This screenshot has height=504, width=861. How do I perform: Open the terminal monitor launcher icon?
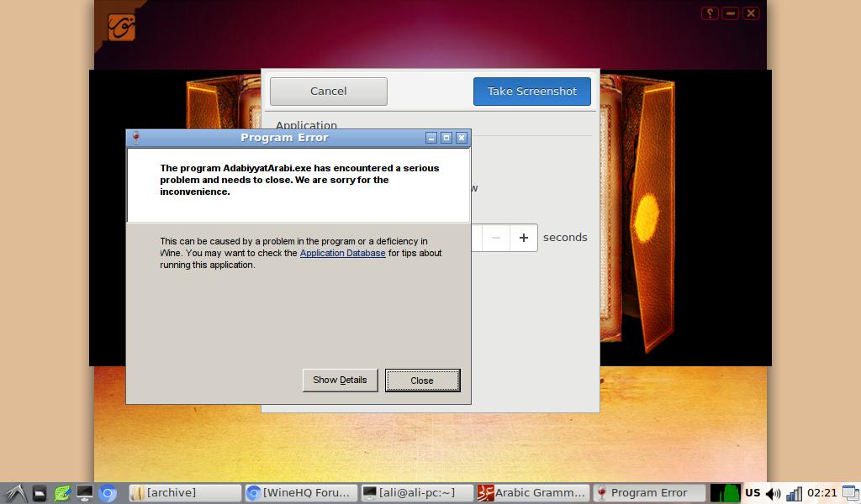pos(85,494)
